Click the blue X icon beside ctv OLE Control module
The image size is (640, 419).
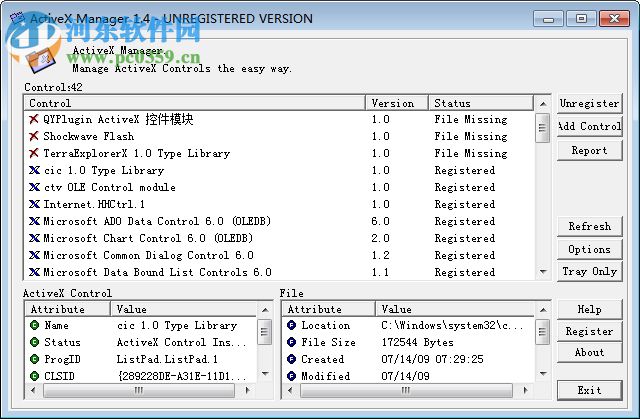click(34, 187)
